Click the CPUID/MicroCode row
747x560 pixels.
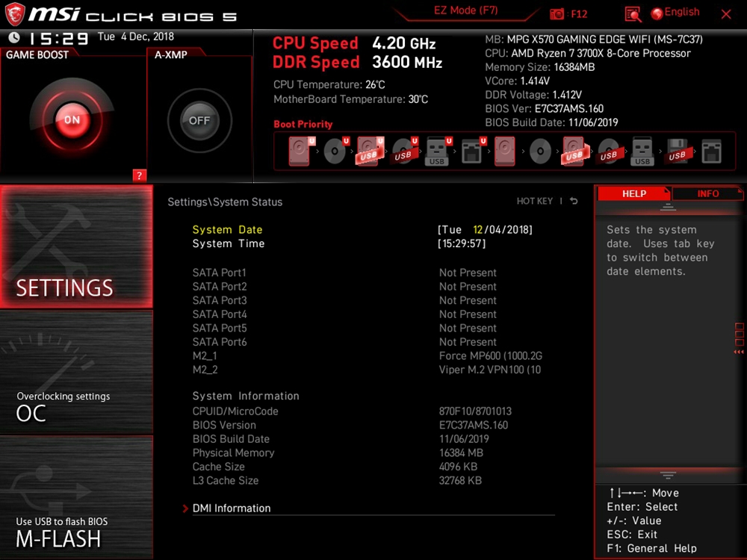click(x=352, y=411)
